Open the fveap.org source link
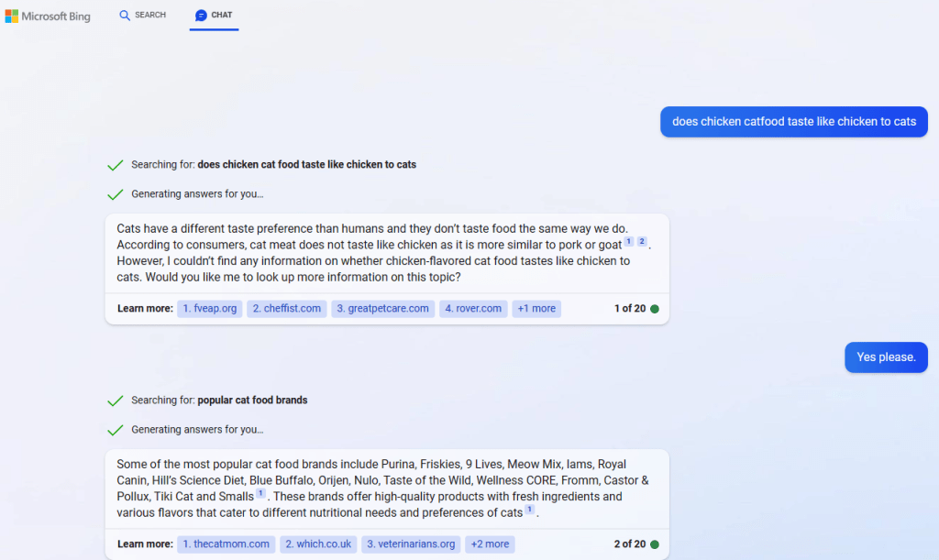Image resolution: width=939 pixels, height=560 pixels. pos(209,309)
